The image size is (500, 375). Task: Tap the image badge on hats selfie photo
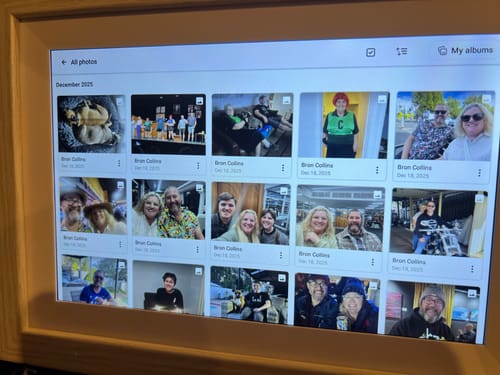(120, 185)
